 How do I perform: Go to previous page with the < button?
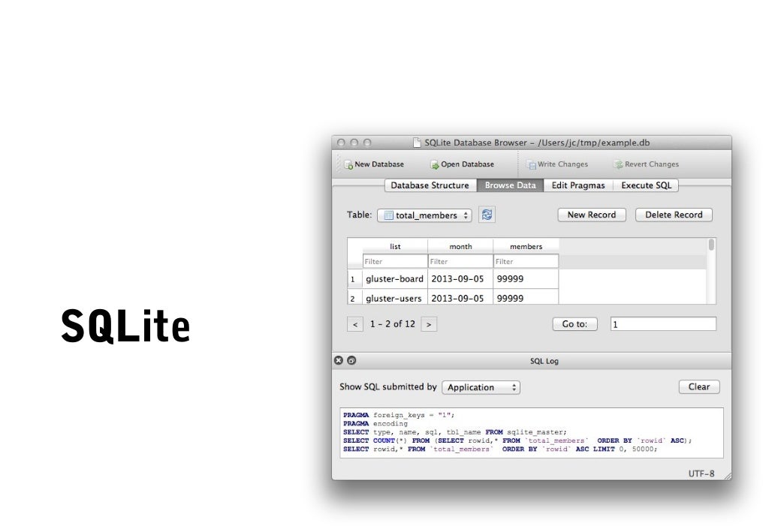pos(355,324)
